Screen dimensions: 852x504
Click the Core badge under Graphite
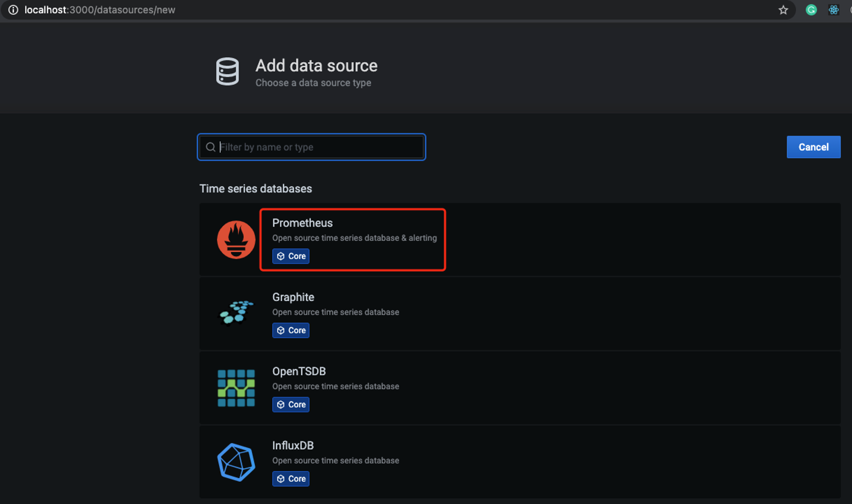pyautogui.click(x=291, y=330)
